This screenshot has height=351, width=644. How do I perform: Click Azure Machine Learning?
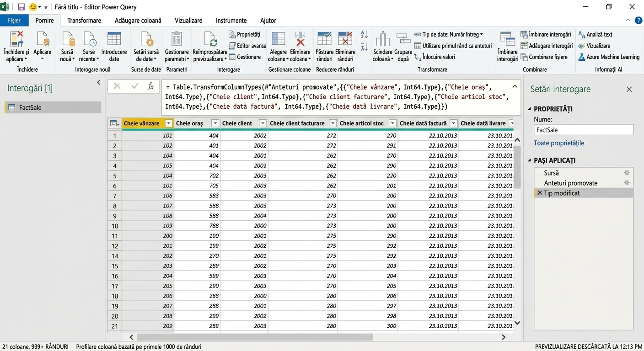coord(609,57)
